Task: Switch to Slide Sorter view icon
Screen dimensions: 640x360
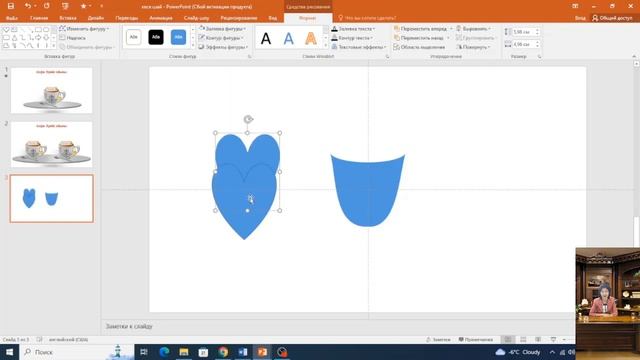Action: [523, 340]
